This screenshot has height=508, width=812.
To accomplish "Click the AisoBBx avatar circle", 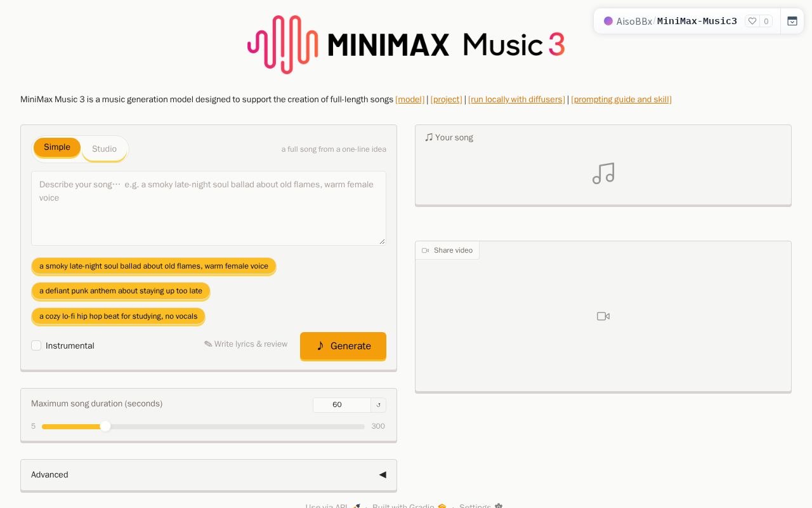I will point(608,21).
